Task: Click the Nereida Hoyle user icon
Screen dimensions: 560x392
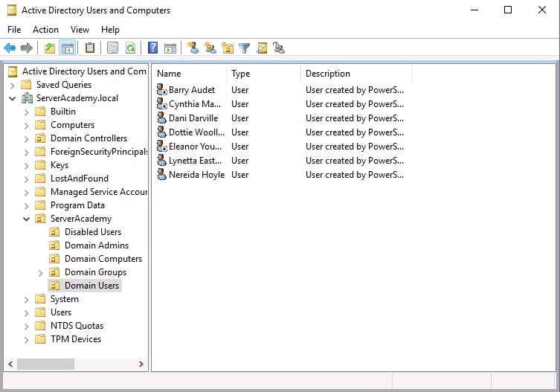Action: pyautogui.click(x=162, y=174)
